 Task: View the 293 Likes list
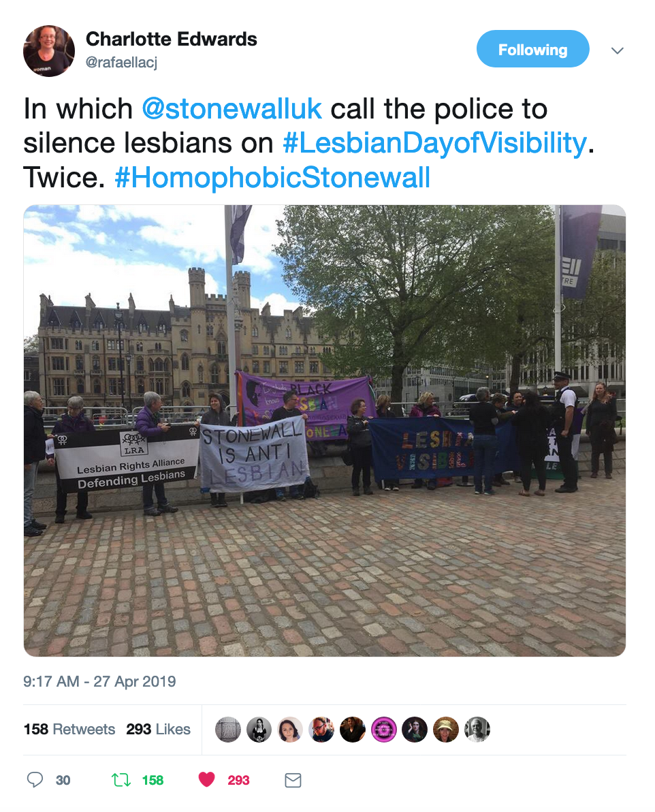pos(159,729)
